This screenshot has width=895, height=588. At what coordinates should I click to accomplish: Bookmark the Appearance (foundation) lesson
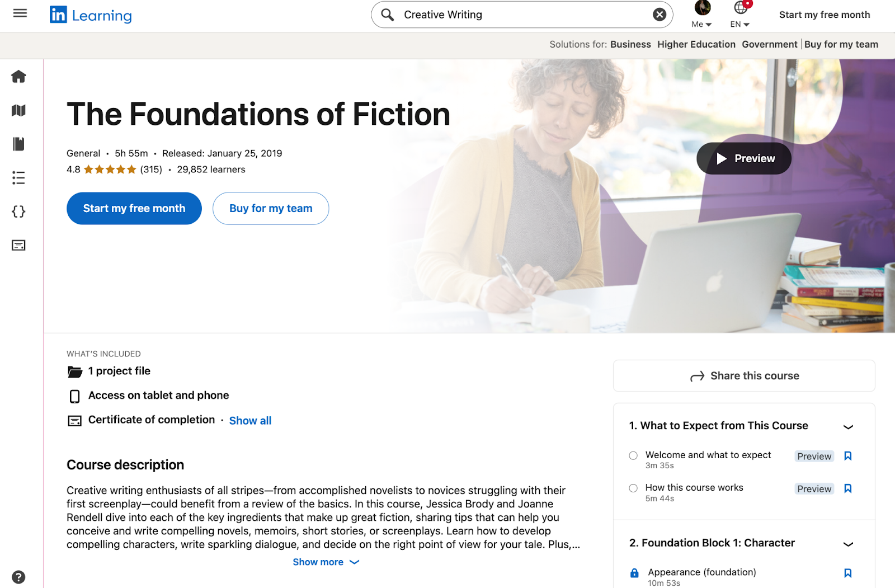point(848,572)
